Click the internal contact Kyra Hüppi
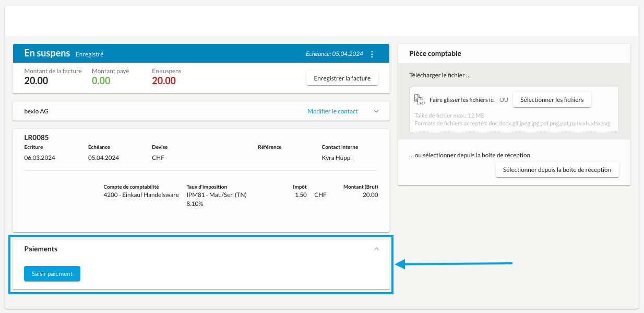 coord(337,158)
